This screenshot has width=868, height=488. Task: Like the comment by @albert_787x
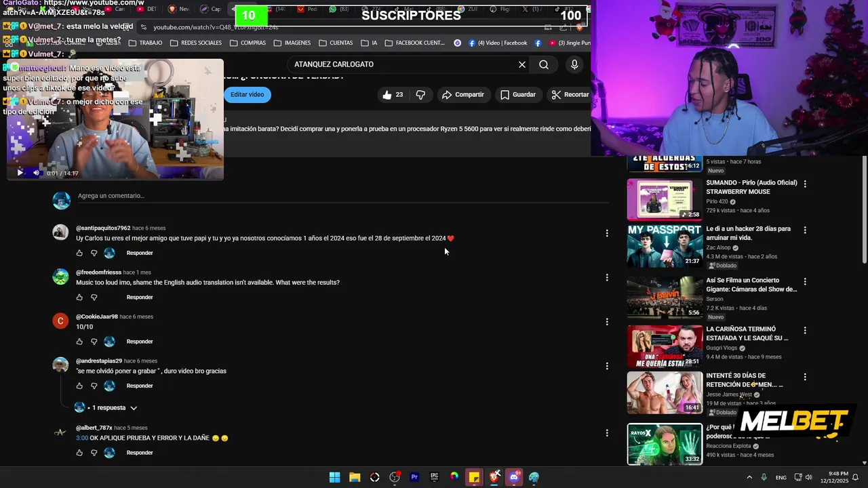pos(79,453)
